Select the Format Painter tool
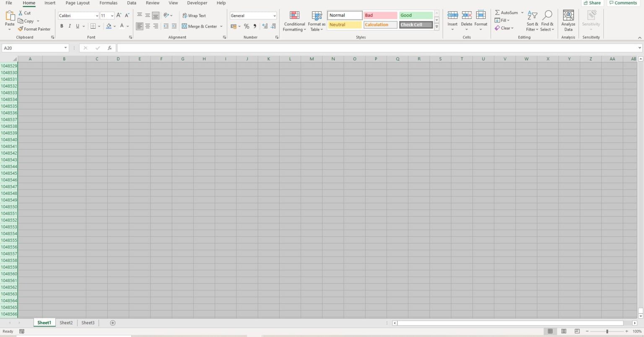This screenshot has height=337, width=644. point(34,29)
